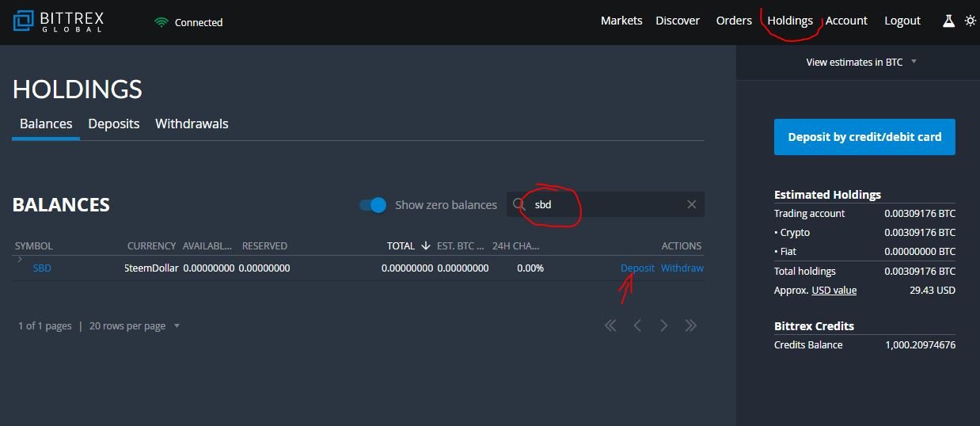Viewport: 980px width, 426px height.
Task: Open the lab flask icon
Action: (x=948, y=21)
